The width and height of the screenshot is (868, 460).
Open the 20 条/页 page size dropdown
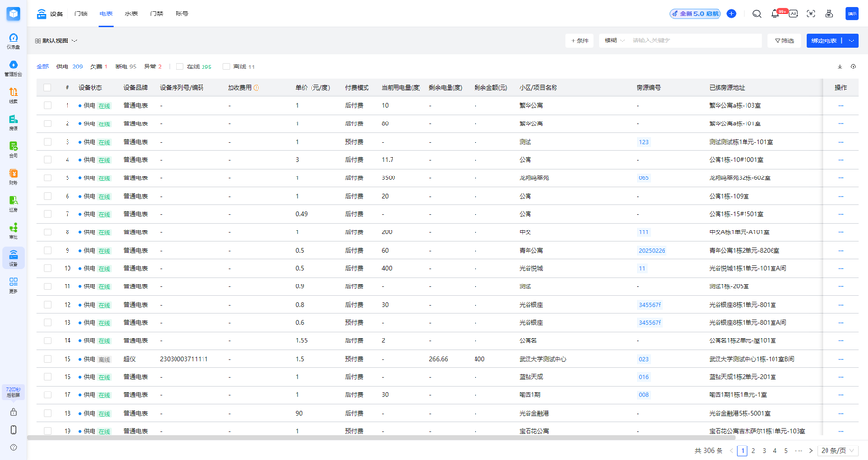(837, 451)
